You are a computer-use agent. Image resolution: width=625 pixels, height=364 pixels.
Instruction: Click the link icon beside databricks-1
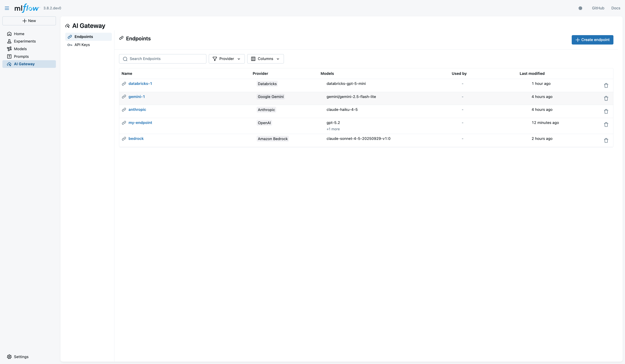pyautogui.click(x=124, y=84)
